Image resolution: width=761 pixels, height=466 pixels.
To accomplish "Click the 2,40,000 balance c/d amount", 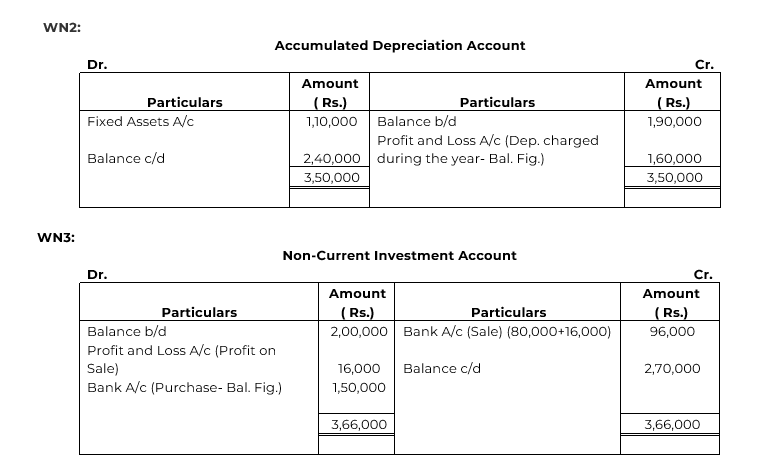I will (x=331, y=159).
